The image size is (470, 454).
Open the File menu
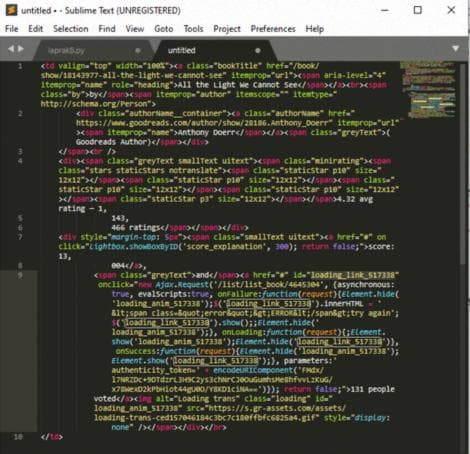[11, 29]
